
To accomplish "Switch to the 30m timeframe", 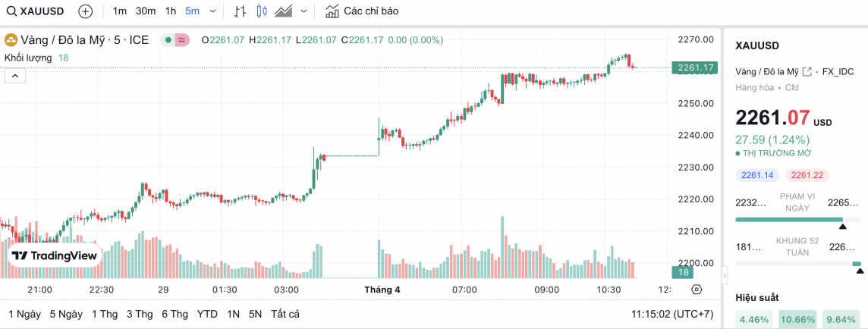I will [x=146, y=11].
